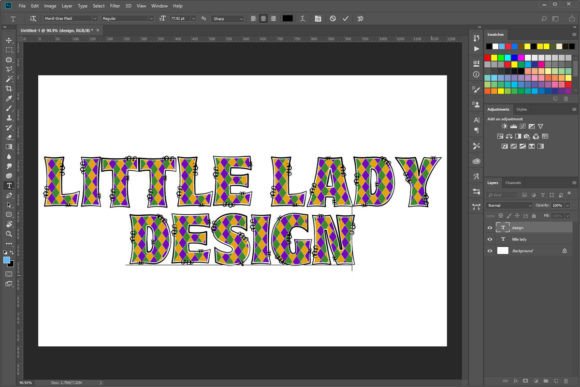Click the layer Opacity value field

click(x=557, y=205)
